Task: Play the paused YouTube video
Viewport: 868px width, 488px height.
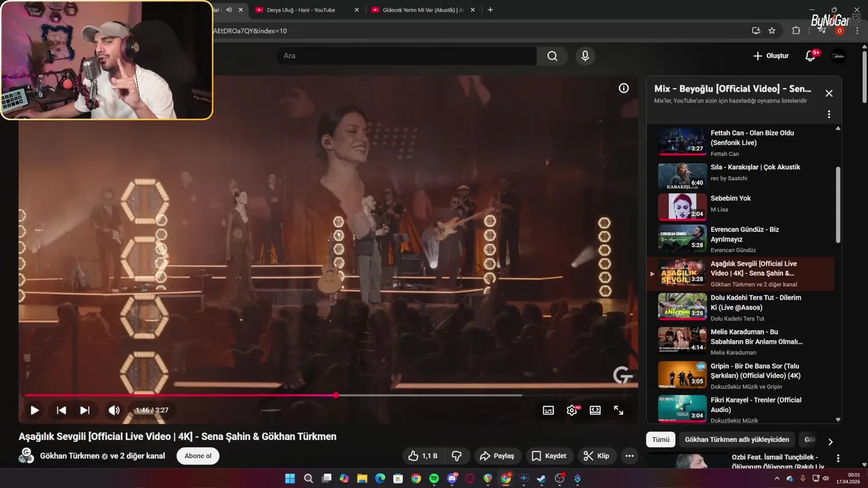Action: click(x=35, y=410)
